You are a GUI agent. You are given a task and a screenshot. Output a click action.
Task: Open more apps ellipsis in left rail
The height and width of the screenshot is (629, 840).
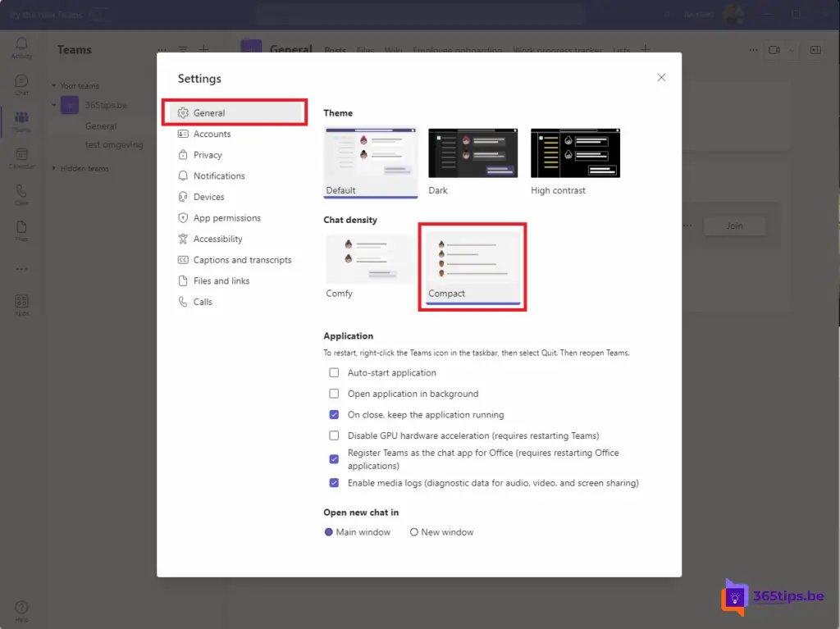(x=21, y=269)
